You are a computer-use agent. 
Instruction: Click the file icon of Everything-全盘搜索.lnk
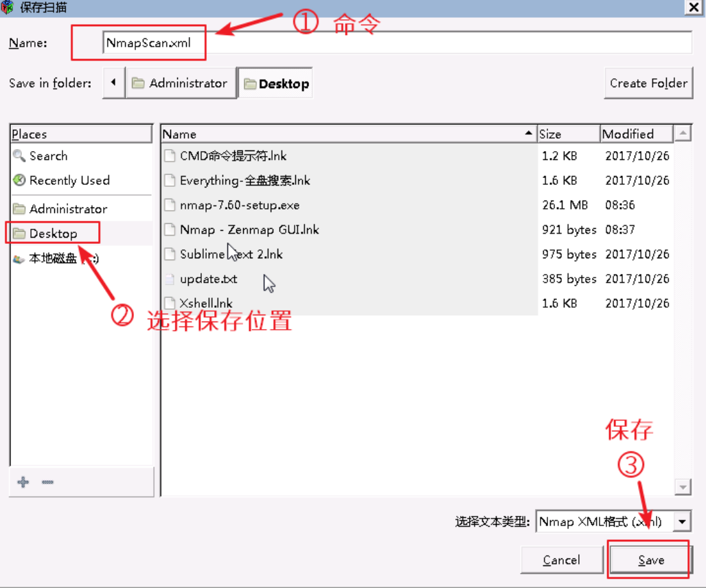170,181
